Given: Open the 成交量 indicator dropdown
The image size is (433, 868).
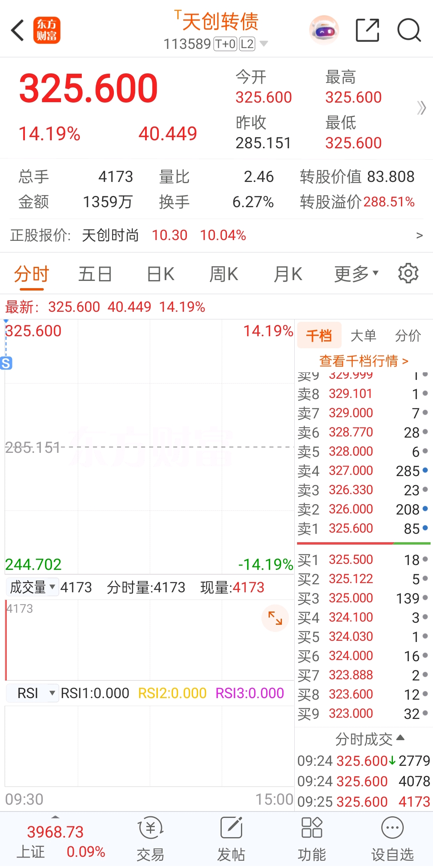Looking at the screenshot, I should (x=33, y=587).
